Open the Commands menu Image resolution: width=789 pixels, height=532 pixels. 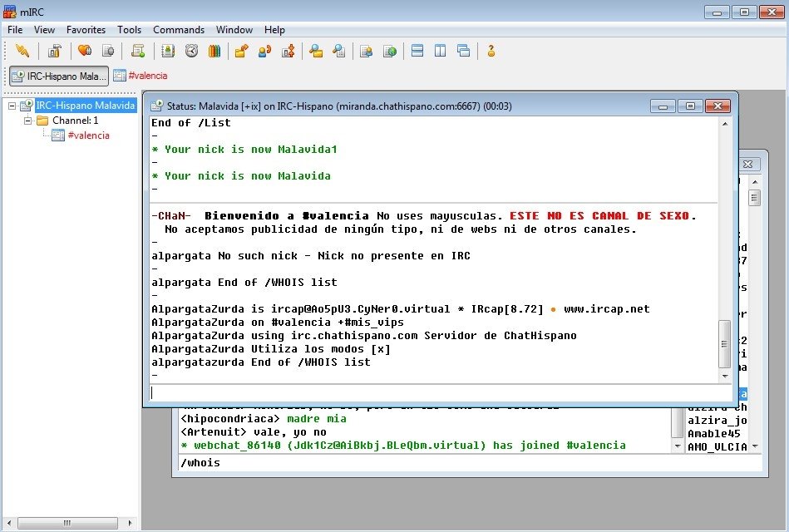[x=179, y=30]
